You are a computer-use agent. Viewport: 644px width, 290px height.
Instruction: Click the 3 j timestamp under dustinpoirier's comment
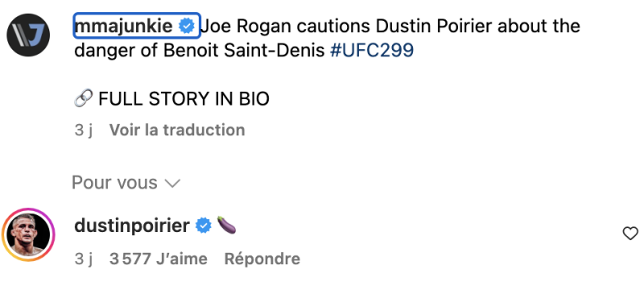coord(84,259)
